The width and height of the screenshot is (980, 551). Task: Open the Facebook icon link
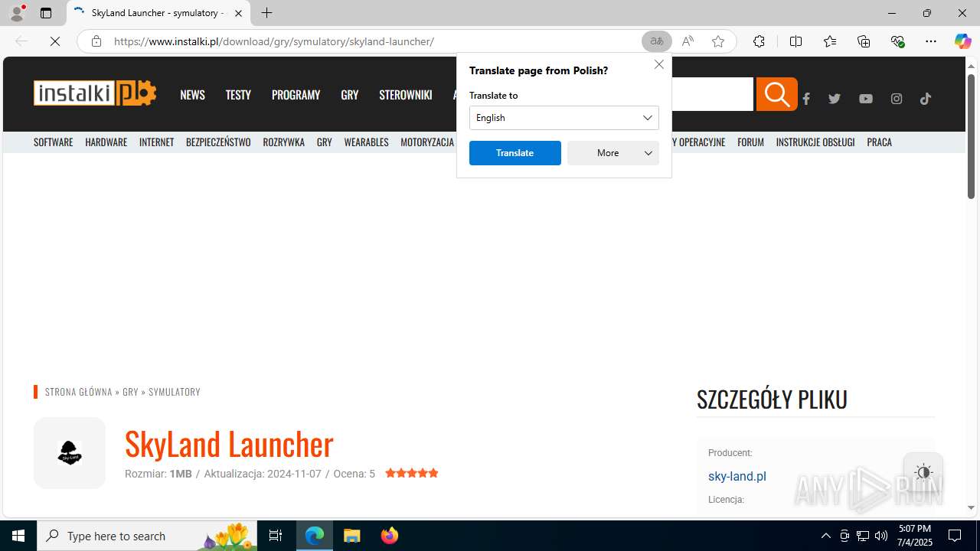(x=806, y=99)
